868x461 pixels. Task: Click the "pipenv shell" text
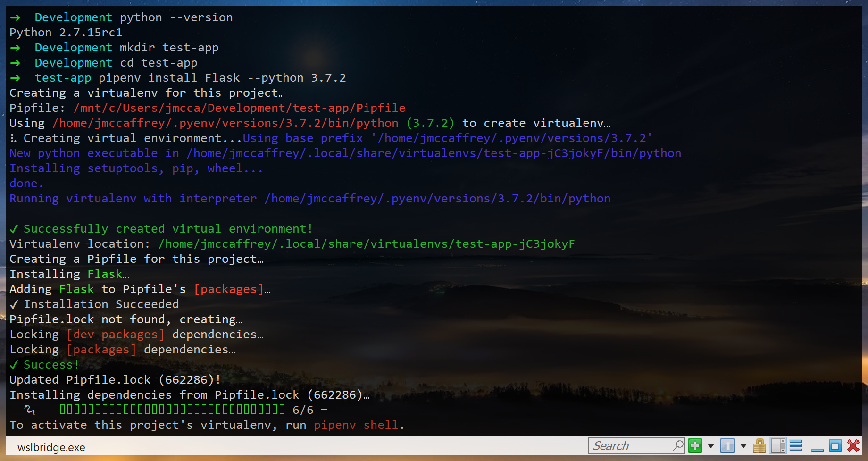pyautogui.click(x=356, y=425)
